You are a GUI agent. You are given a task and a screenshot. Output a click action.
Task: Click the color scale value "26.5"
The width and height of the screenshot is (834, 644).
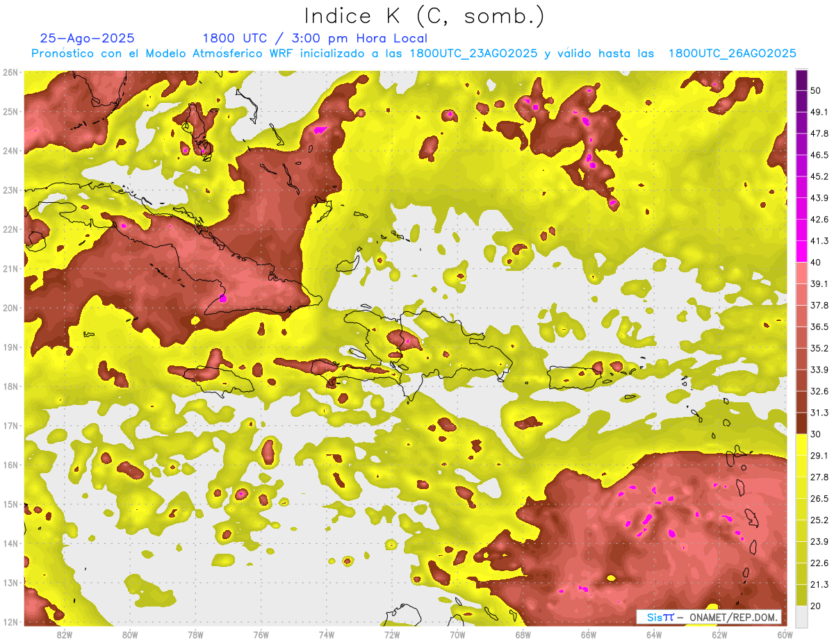(819, 498)
